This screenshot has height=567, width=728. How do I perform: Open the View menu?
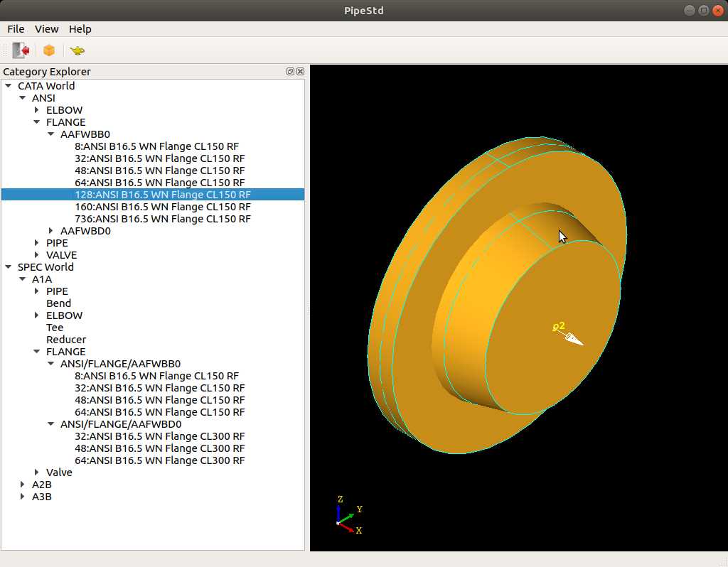pyautogui.click(x=46, y=28)
